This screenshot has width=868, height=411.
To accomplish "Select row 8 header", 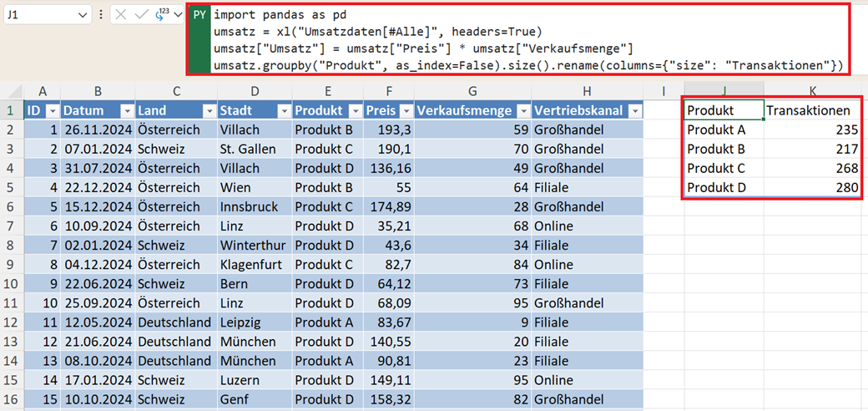I will (x=12, y=246).
